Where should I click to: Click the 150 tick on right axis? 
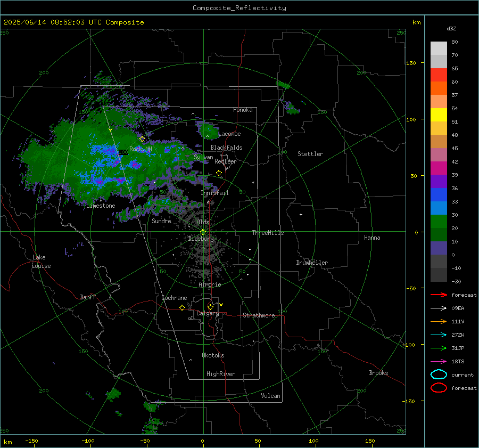coord(411,63)
